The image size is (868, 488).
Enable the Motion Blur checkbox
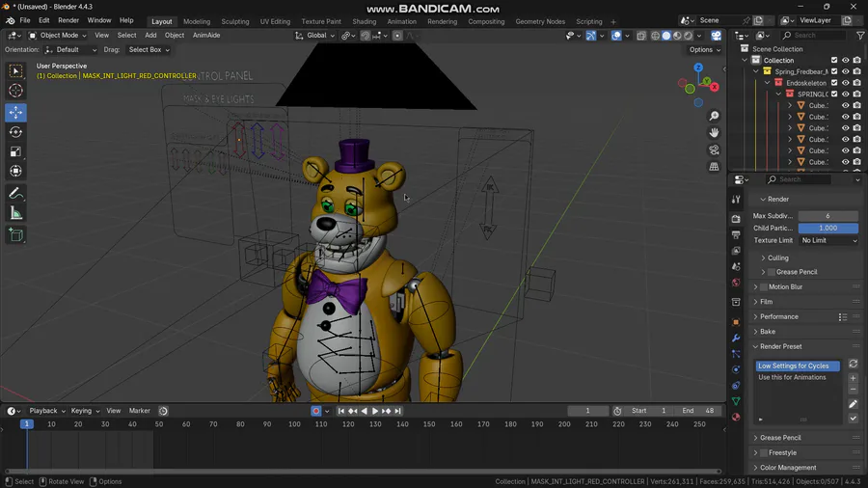[764, 286]
